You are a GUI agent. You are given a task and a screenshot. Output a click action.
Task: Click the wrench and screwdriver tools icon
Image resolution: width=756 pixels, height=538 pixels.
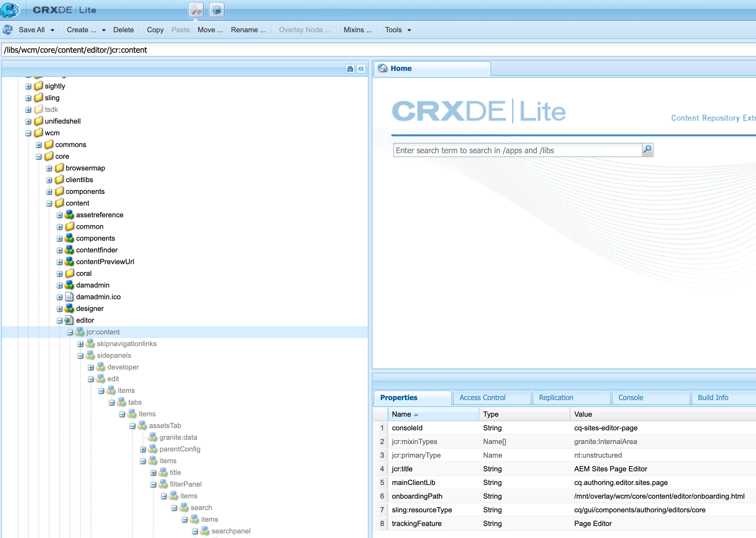[196, 10]
